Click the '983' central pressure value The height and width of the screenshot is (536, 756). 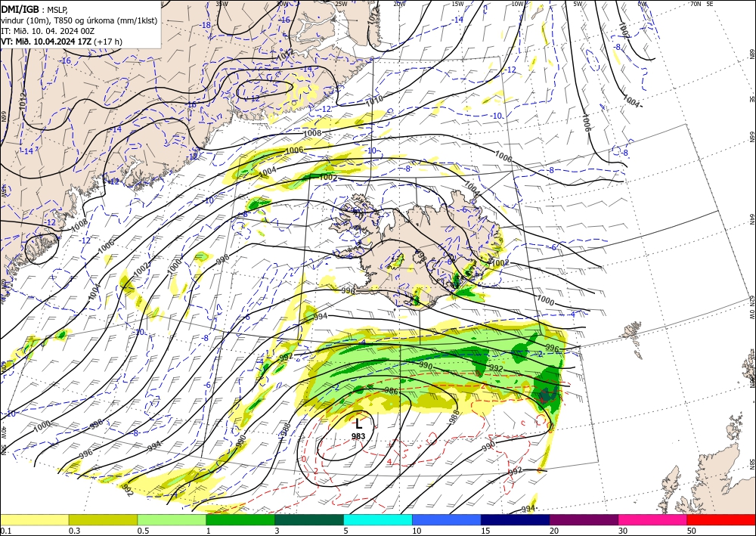click(x=358, y=436)
